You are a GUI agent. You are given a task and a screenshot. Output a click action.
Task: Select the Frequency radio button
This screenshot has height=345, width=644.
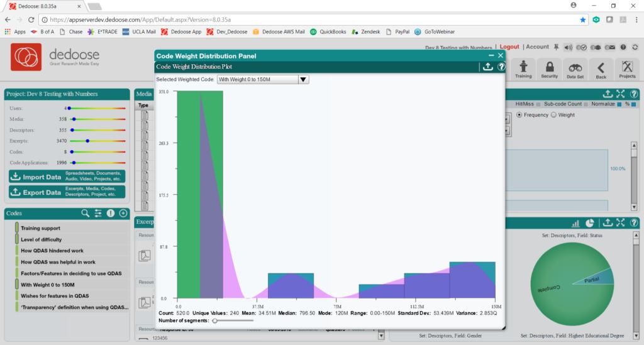(519, 115)
